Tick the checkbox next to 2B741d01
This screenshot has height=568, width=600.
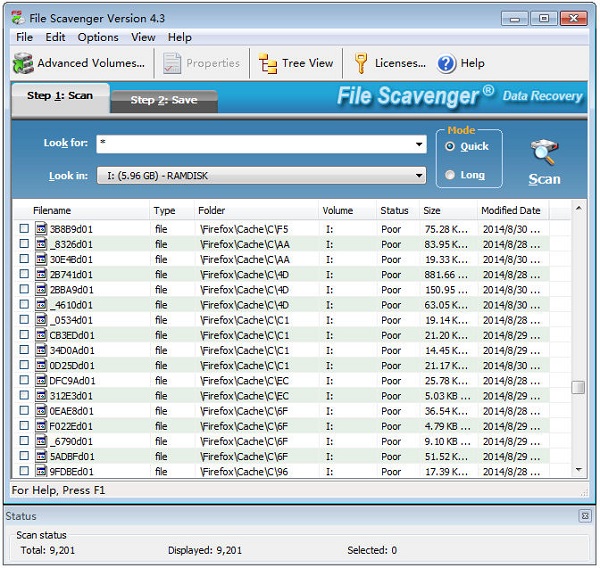click(24, 274)
